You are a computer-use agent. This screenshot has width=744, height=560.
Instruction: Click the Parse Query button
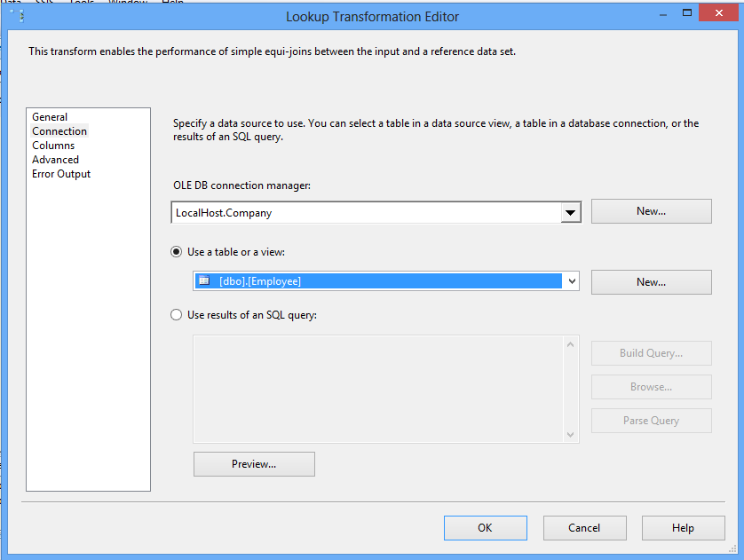pyautogui.click(x=651, y=421)
